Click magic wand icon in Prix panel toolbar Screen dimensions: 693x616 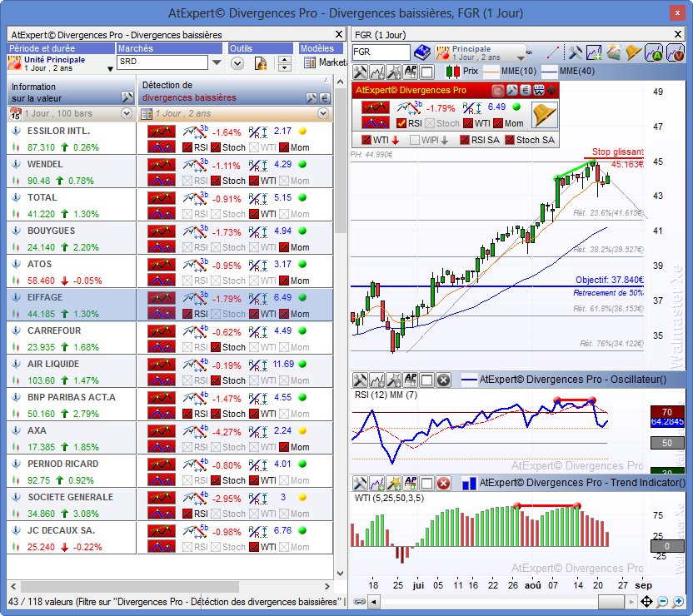394,71
